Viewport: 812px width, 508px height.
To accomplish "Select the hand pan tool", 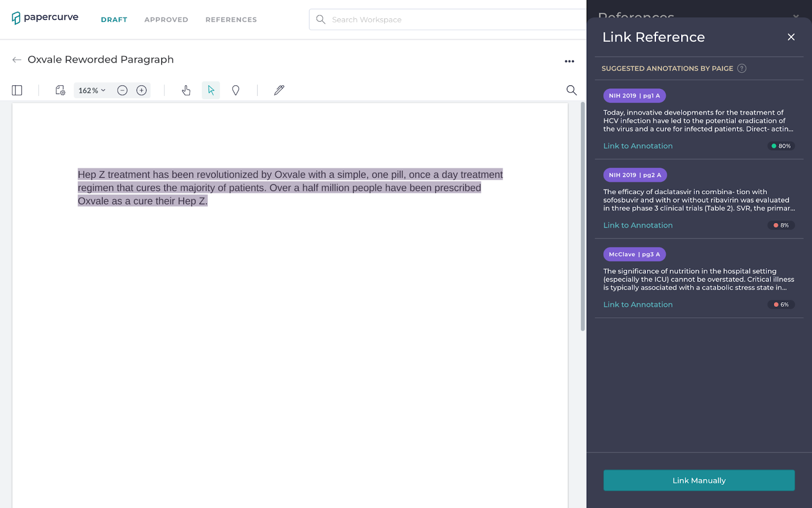I will click(x=186, y=90).
